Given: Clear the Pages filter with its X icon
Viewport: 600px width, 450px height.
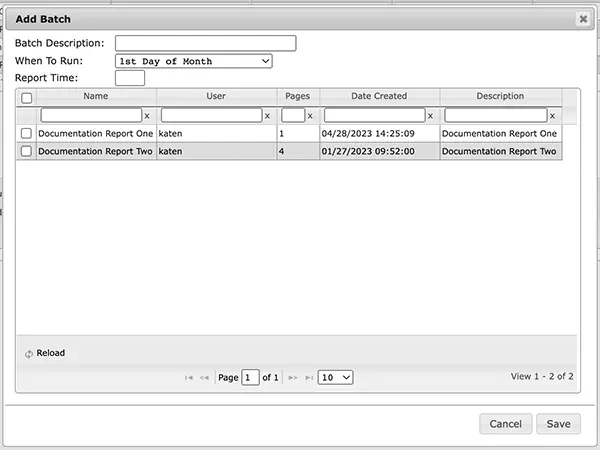Looking at the screenshot, I should tap(310, 116).
